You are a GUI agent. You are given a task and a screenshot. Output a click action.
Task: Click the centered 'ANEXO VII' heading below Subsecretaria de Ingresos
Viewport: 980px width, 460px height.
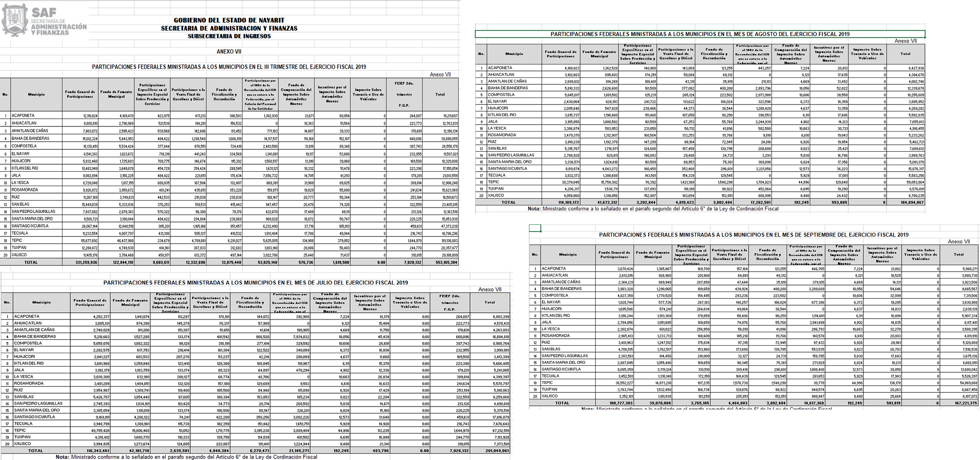tap(229, 51)
